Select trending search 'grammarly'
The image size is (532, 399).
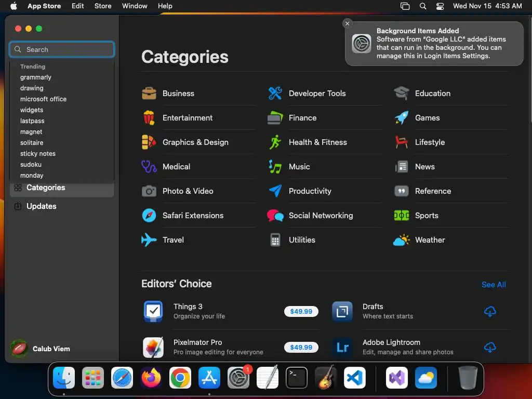[36, 77]
